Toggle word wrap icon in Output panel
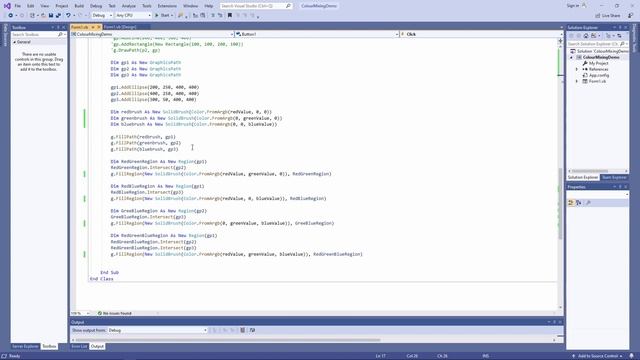This screenshot has width=640, height=360. (x=252, y=330)
